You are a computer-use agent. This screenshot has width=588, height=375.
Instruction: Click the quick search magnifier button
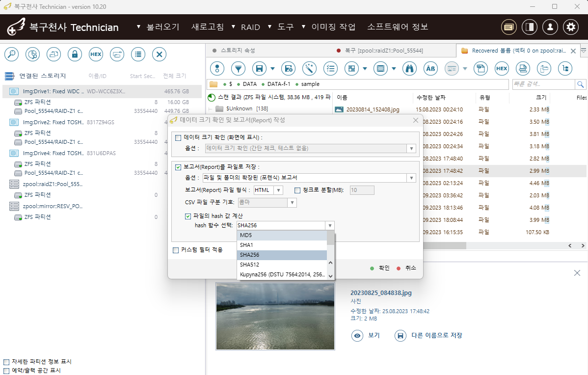(x=581, y=84)
